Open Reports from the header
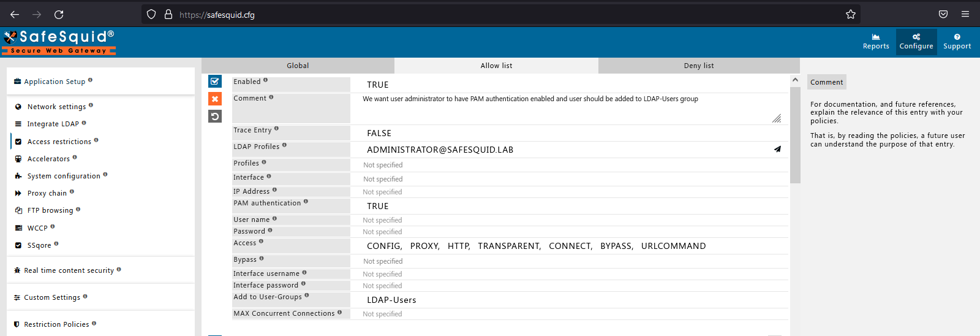Screen dimensions: 980x336 coord(876,42)
